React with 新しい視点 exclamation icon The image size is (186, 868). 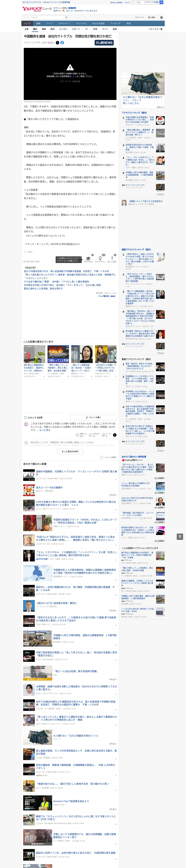[112, 258]
